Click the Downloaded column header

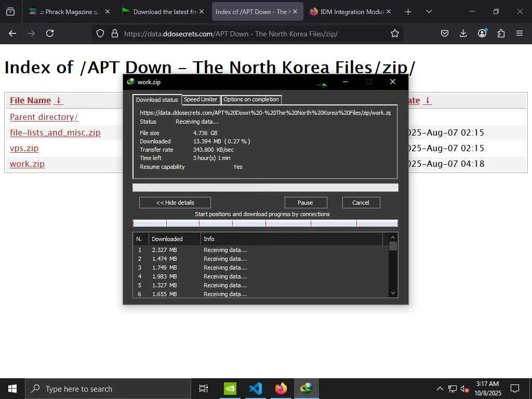(x=175, y=239)
